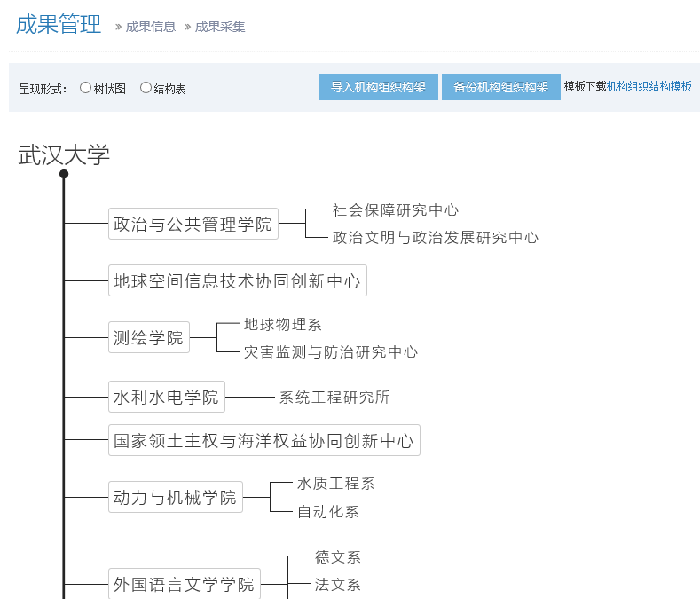Go to 成果信息 breadcrumb

click(x=151, y=27)
